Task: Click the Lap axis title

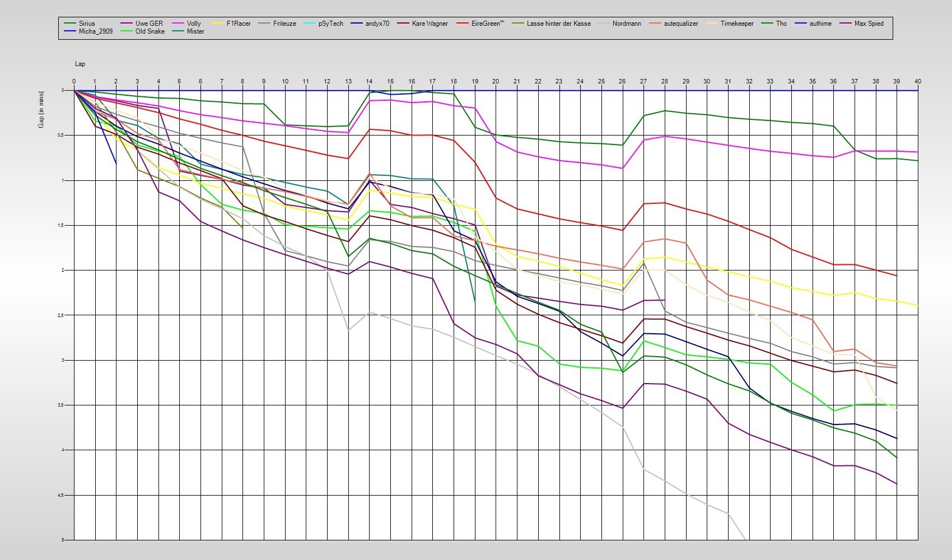Action: point(80,64)
